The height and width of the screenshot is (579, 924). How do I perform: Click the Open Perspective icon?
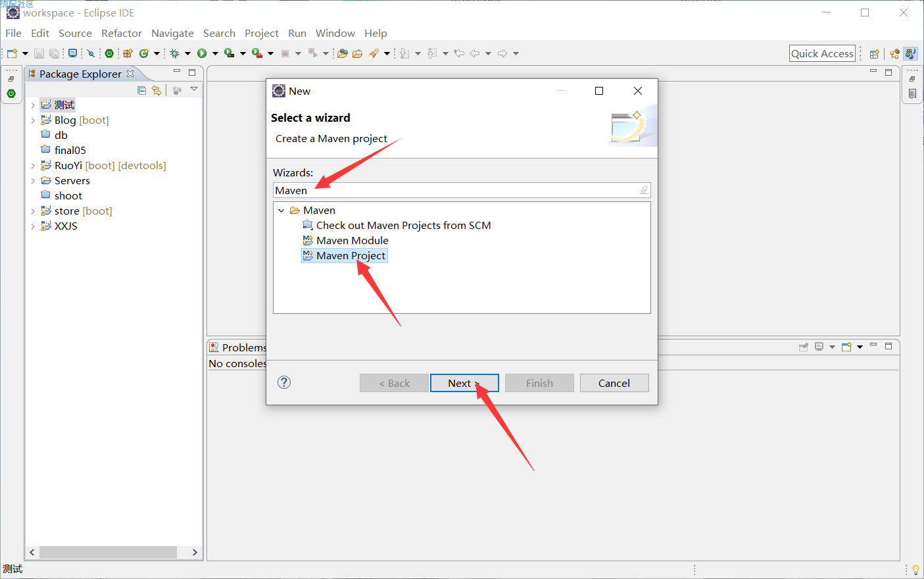click(x=874, y=54)
